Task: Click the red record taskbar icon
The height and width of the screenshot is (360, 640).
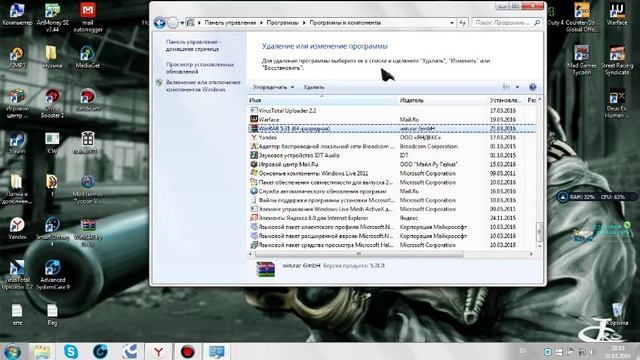Action: pyautogui.click(x=187, y=351)
